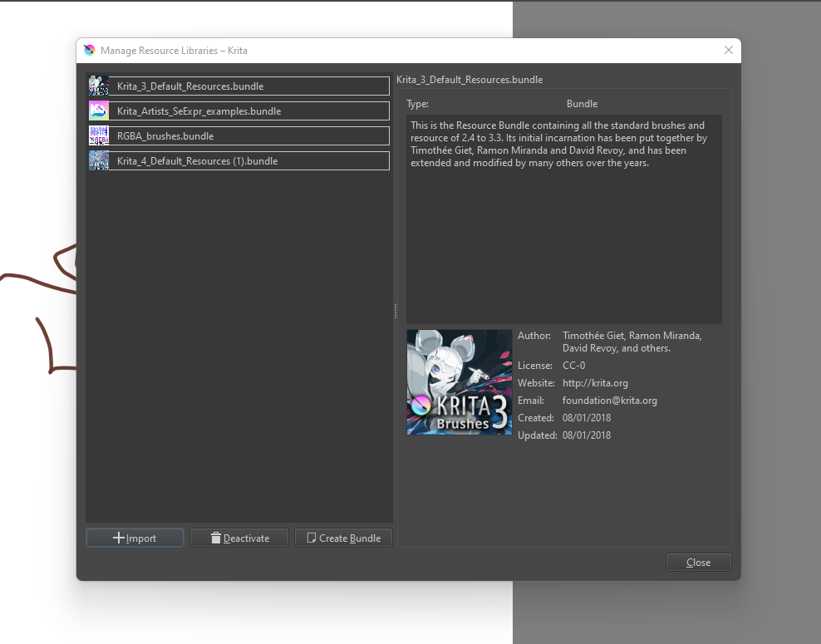The image size is (821, 644).
Task: Click the RGBA_brushes bundle thumbnail icon
Action: pos(99,136)
